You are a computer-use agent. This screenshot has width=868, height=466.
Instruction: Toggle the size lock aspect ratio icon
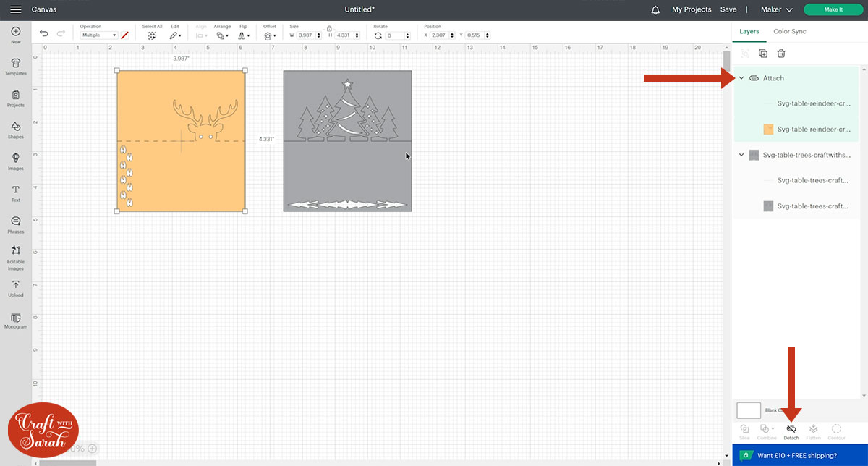tap(329, 27)
